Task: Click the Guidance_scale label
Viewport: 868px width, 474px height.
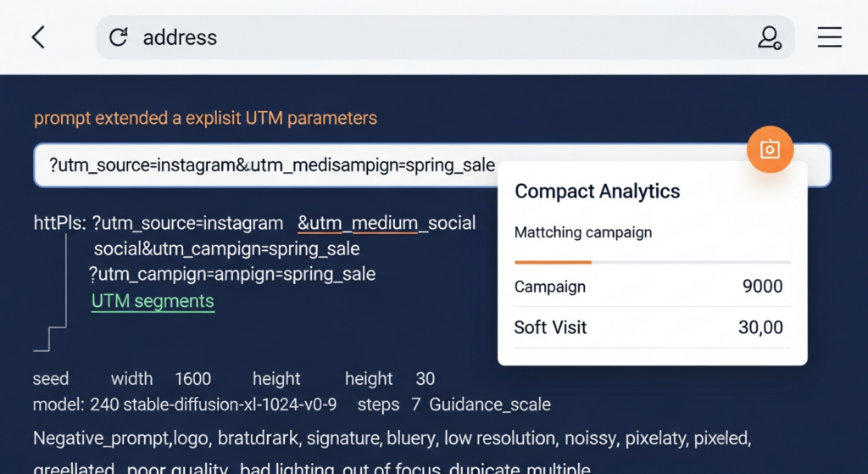Action: [x=489, y=404]
